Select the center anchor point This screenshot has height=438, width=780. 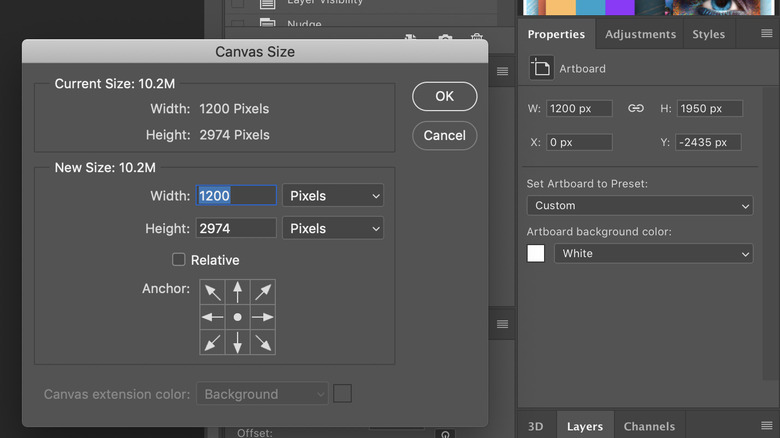(237, 317)
